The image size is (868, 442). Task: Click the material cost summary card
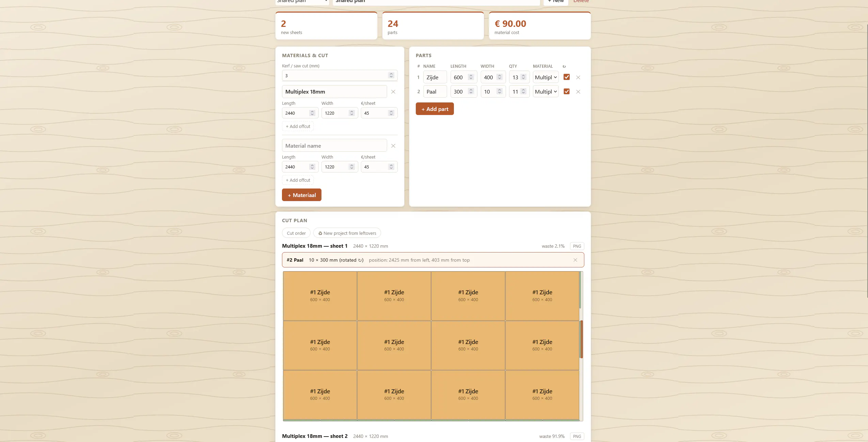coord(539,26)
